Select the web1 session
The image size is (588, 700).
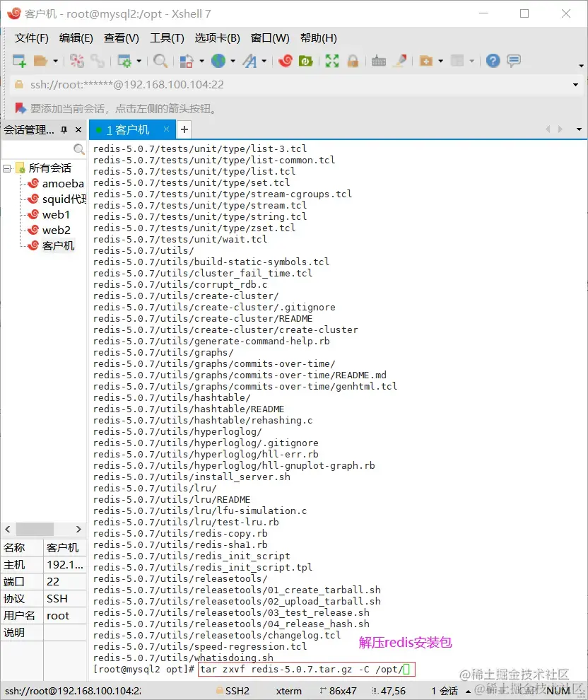point(49,215)
